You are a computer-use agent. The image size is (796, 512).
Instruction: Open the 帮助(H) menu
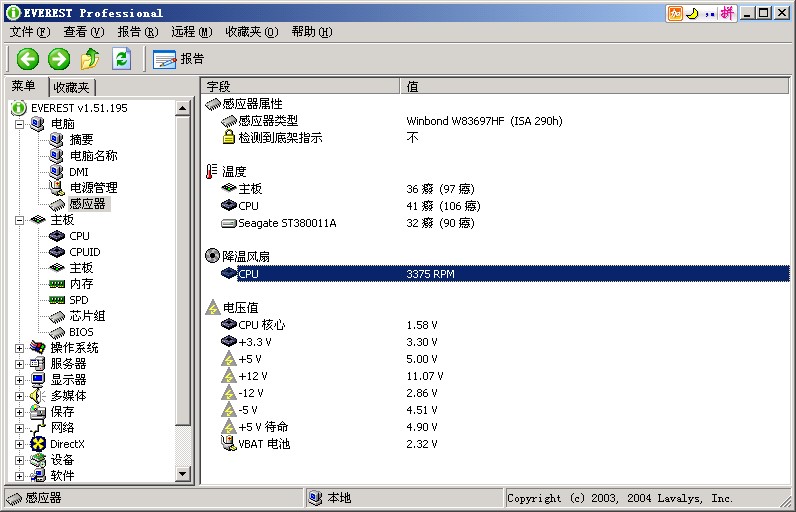coord(312,32)
